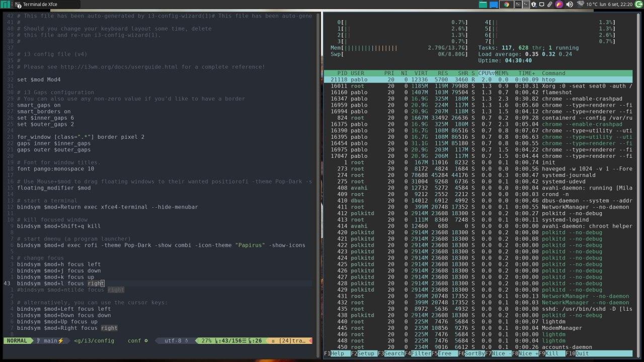Screen dimensions: 644x362
Task: Place cursor on 'font pango:monospace 10' line
Action: coord(56,168)
